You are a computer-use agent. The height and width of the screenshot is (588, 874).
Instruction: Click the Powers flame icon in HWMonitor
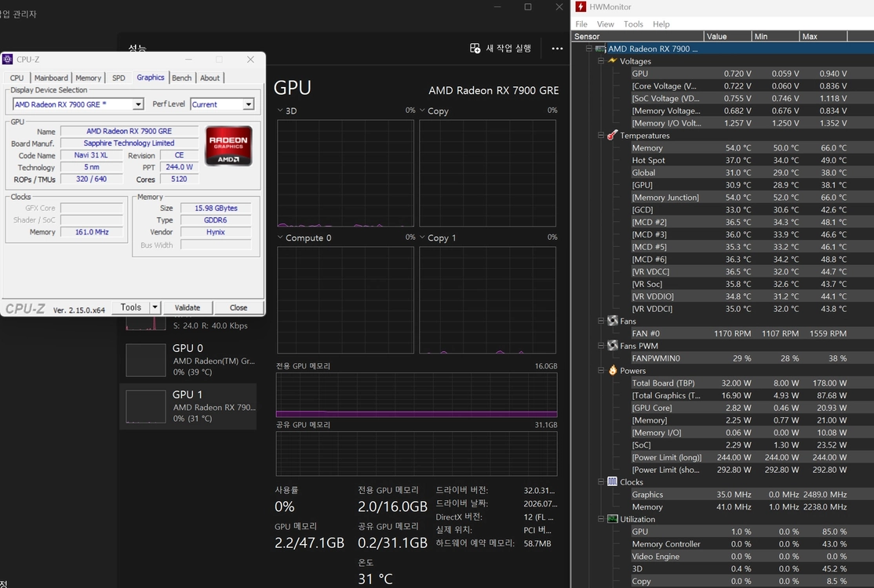pos(613,370)
